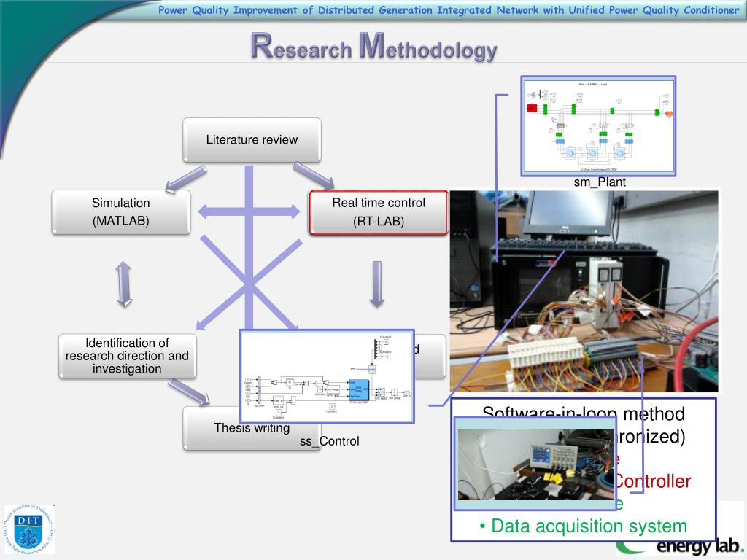Open the ss_Control Simulink diagram thumbnail
747x560 pixels.
[x=327, y=376]
